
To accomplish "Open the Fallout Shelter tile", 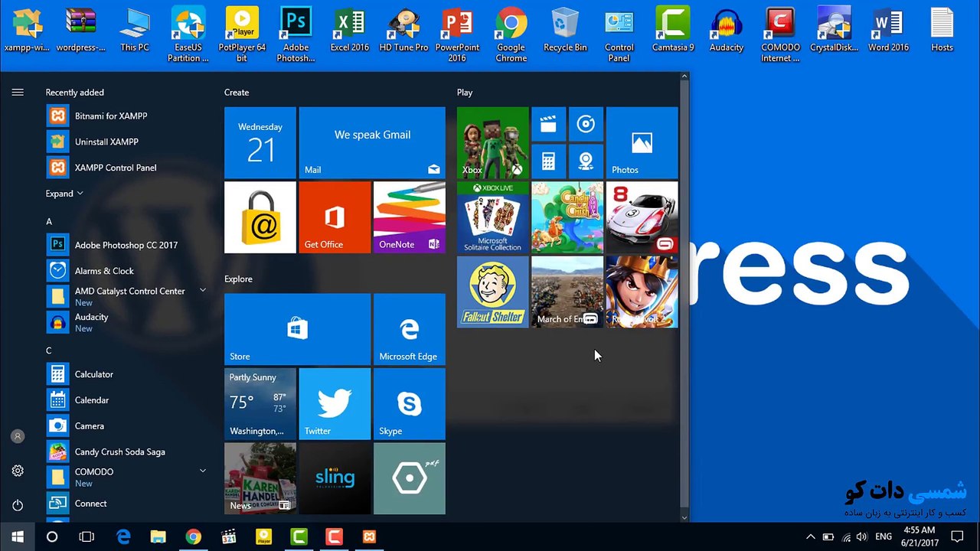I will point(492,292).
